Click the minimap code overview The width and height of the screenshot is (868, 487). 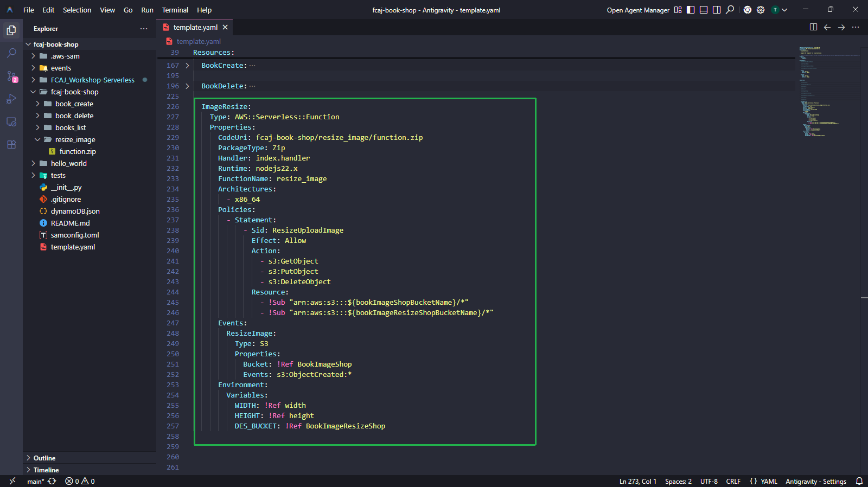(x=828, y=91)
